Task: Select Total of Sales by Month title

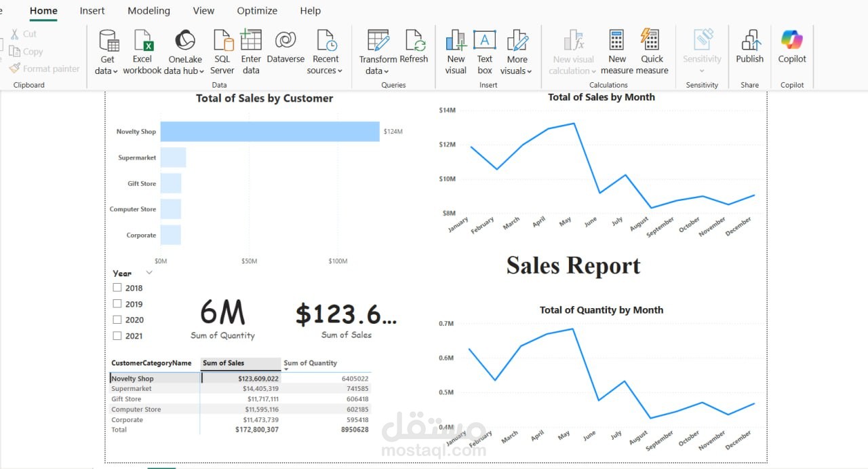Action: coord(601,97)
